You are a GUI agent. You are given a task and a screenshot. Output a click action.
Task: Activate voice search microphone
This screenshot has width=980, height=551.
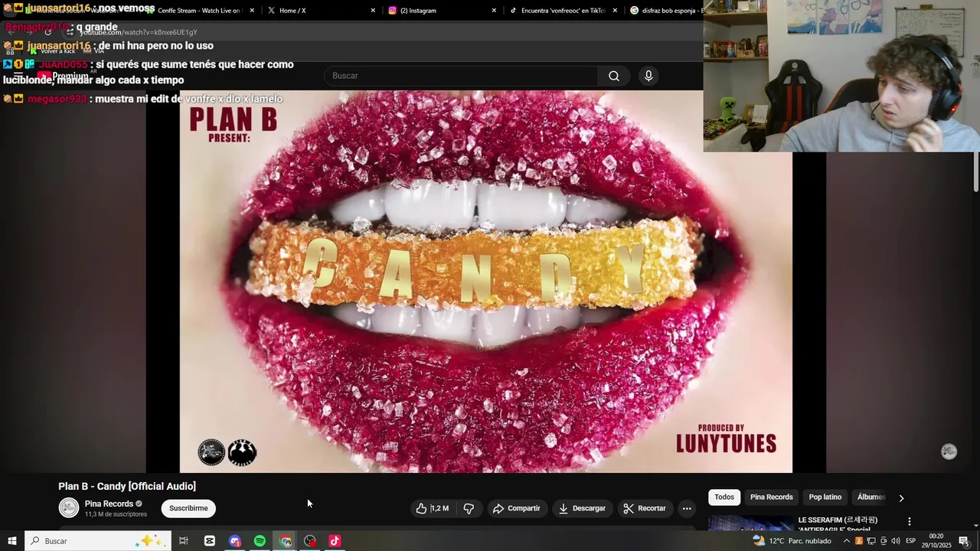pos(648,76)
